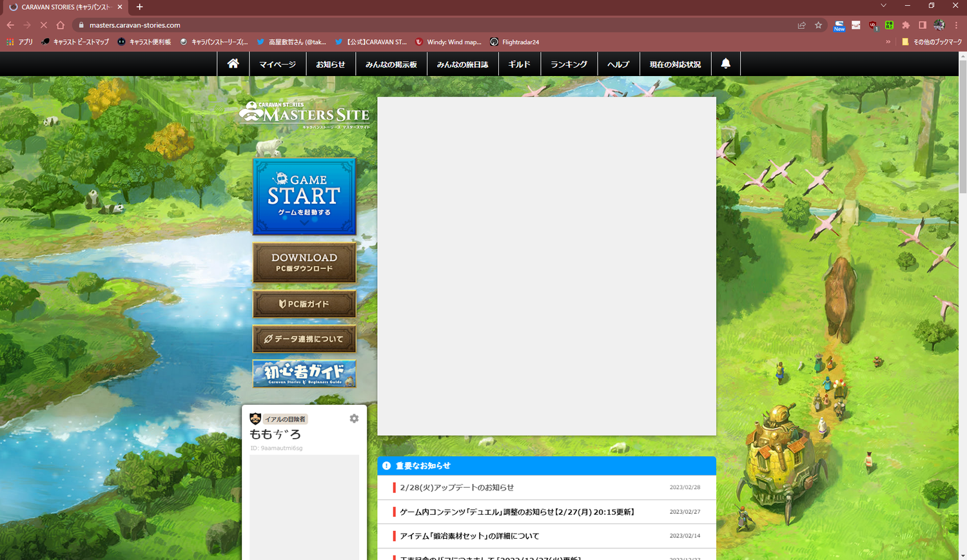Screen dimensions: 967x560
Task: Open キャラスト便利帳 bookmark
Action: point(144,42)
